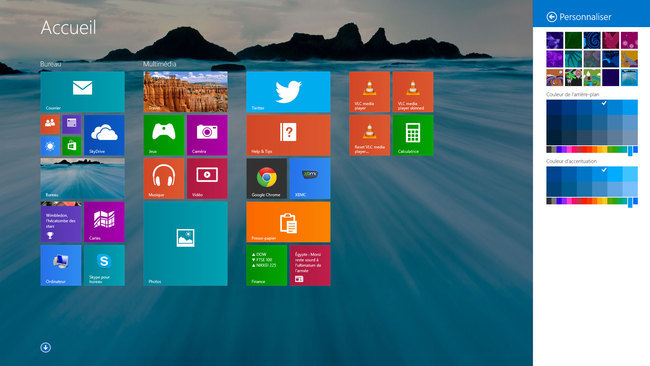Image resolution: width=650 pixels, height=366 pixels.
Task: Open the Ordinateur tile
Action: click(x=61, y=265)
